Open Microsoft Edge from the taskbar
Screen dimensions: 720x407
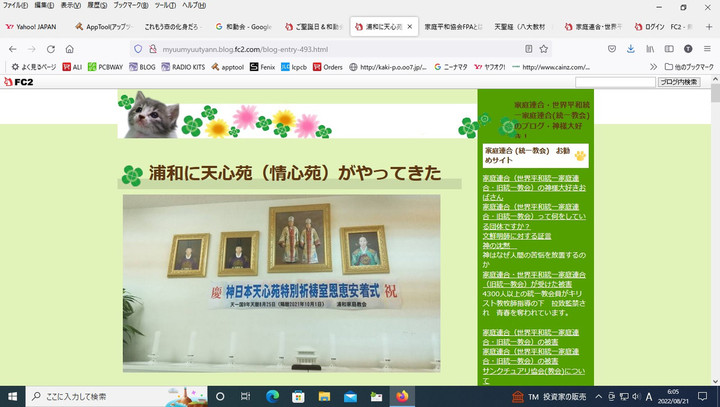[272, 396]
